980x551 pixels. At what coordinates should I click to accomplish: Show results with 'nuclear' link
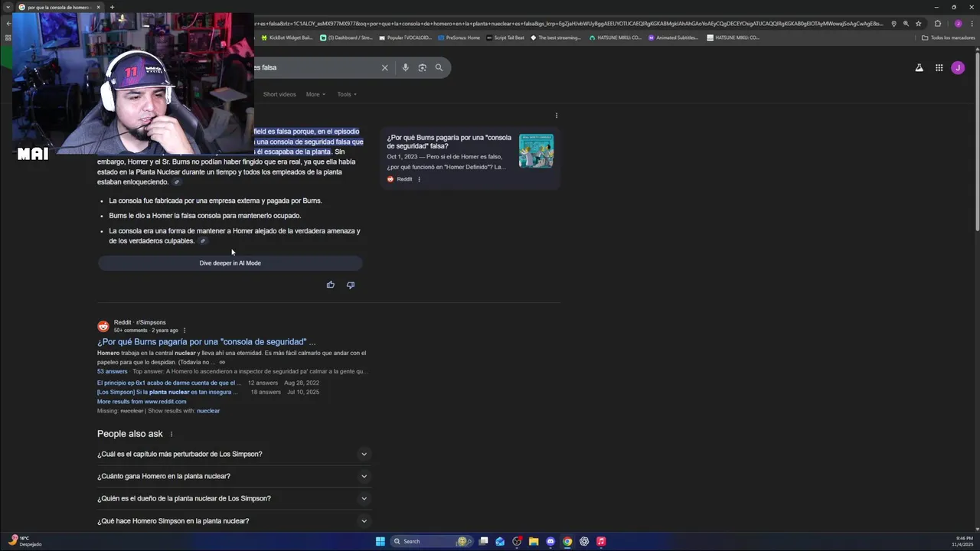coord(208,411)
